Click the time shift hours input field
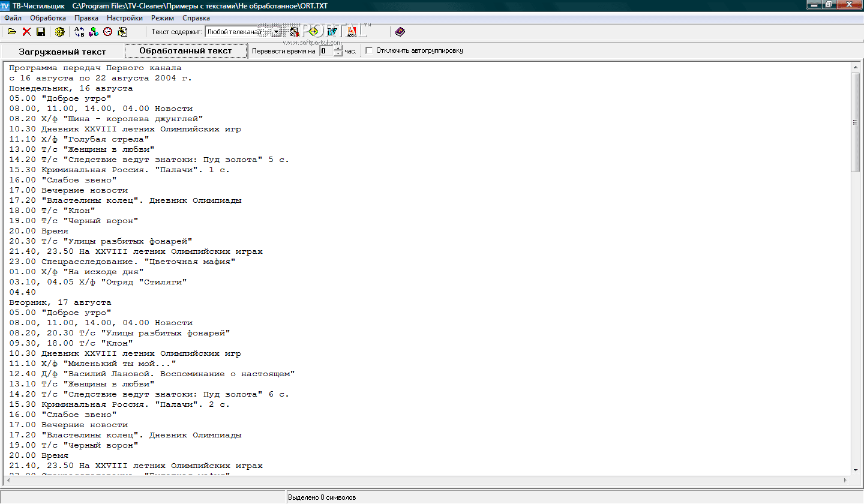This screenshot has width=864, height=504. (326, 51)
